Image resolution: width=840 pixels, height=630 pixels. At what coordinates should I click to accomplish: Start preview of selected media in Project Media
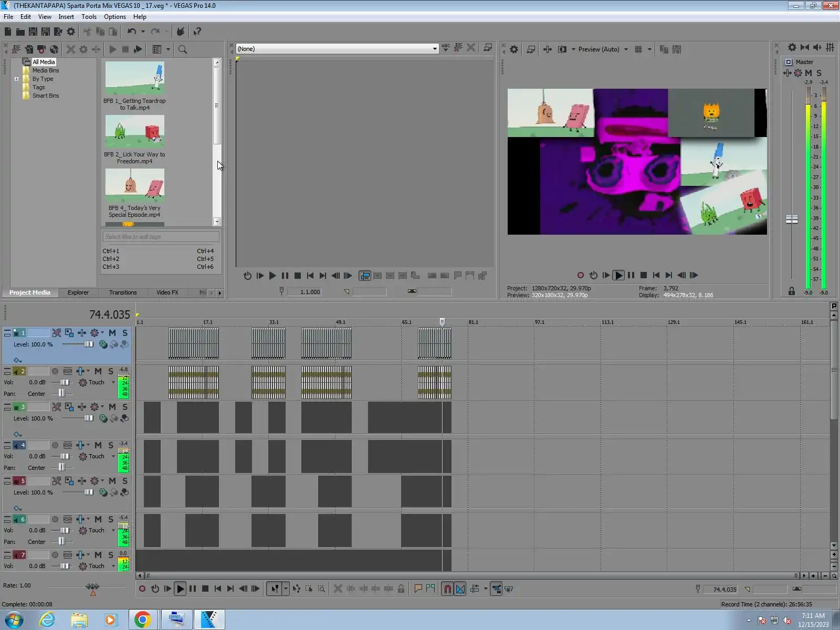pyautogui.click(x=112, y=49)
